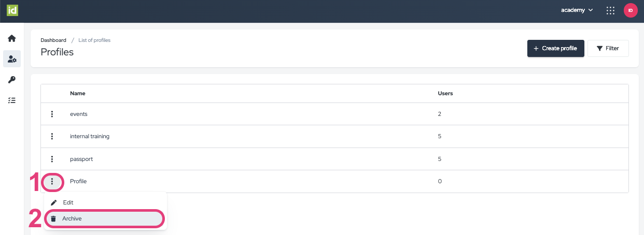The width and height of the screenshot is (644, 235).
Task: Open the key icon in sidebar
Action: point(11,80)
